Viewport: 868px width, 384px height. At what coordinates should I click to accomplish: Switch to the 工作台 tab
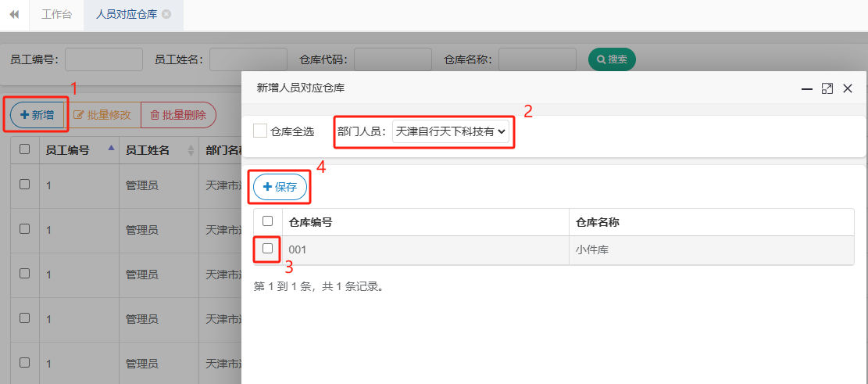pos(56,15)
